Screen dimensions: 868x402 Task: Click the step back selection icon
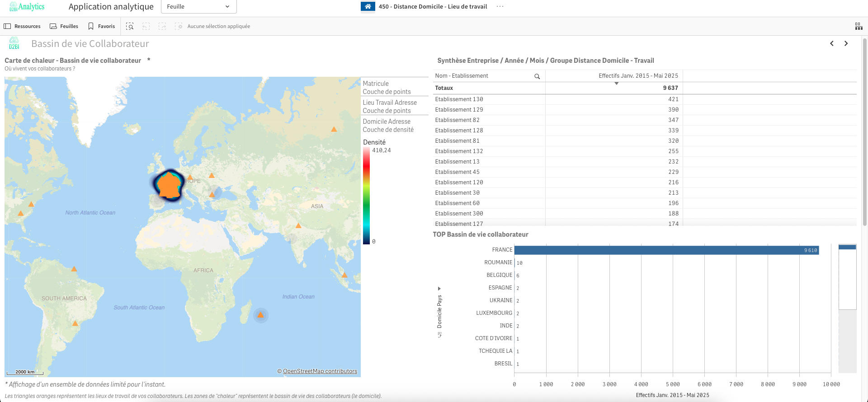click(146, 26)
